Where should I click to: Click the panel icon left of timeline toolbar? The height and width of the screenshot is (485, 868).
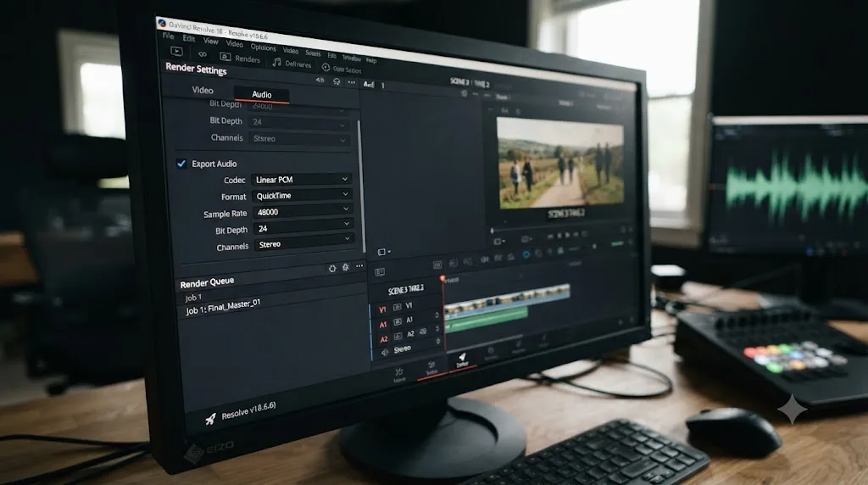(x=380, y=272)
